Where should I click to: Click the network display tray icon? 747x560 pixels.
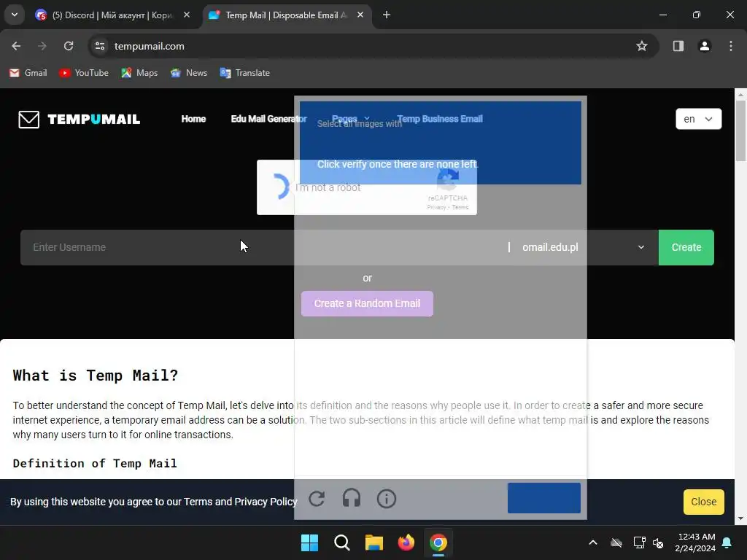click(639, 542)
